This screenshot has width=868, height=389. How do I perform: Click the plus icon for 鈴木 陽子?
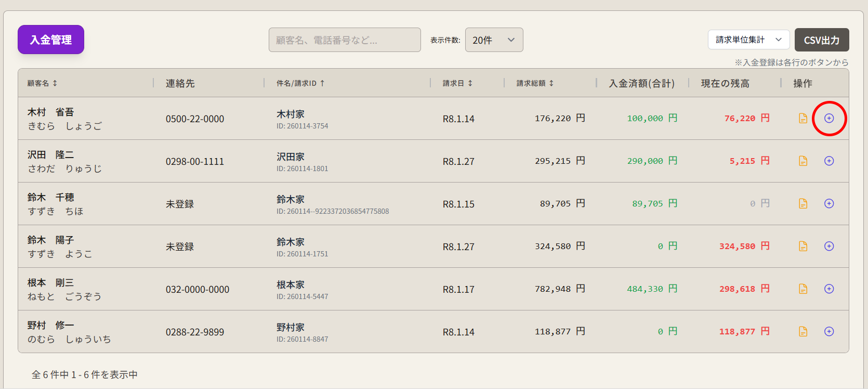pos(829,247)
